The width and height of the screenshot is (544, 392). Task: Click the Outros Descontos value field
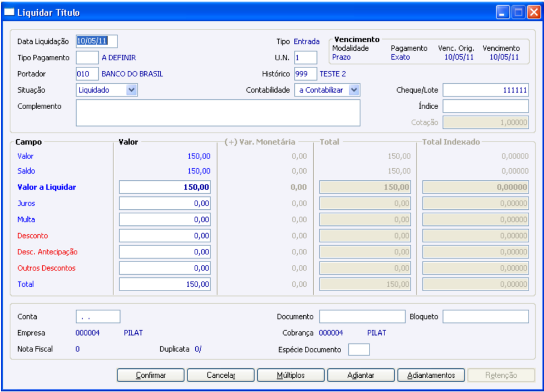[165, 268]
